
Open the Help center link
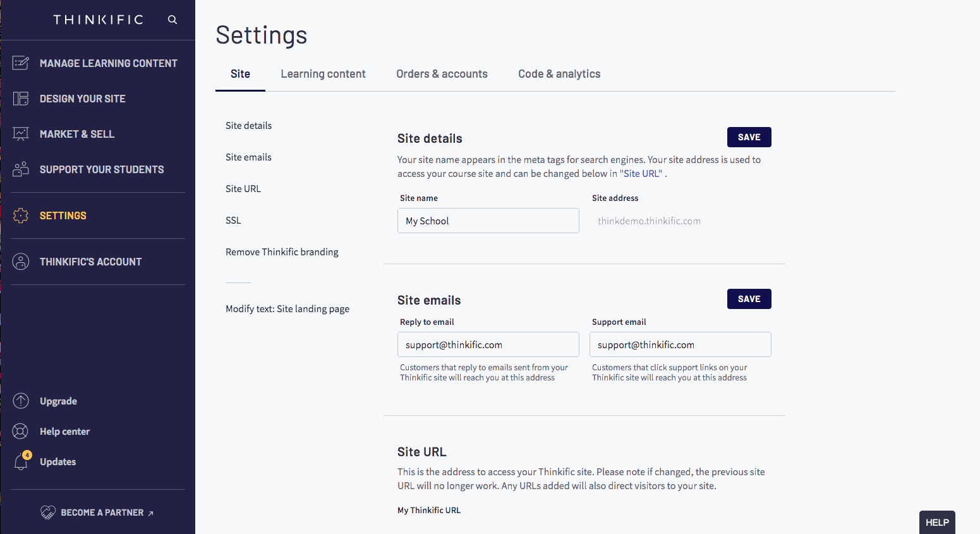(x=64, y=431)
